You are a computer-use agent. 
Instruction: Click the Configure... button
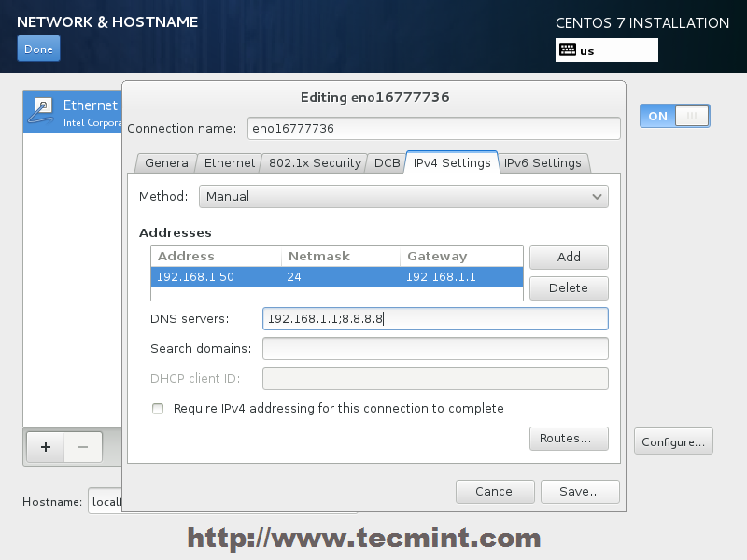pyautogui.click(x=673, y=441)
